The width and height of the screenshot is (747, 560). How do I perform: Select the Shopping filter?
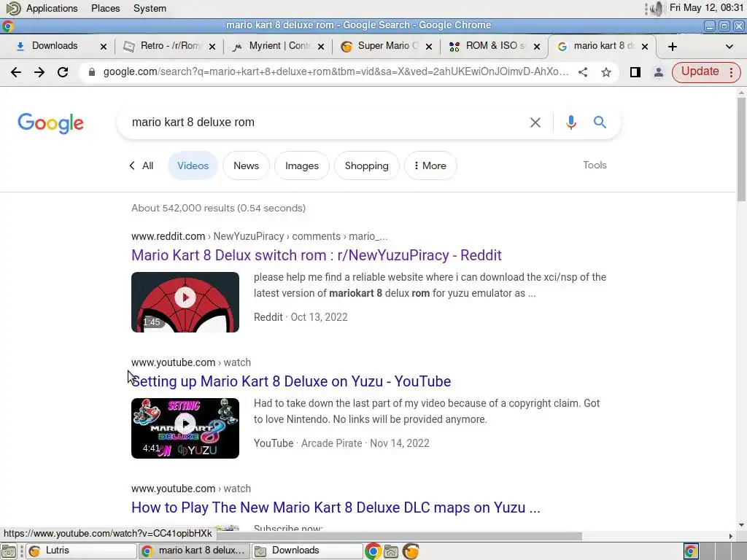(x=367, y=166)
